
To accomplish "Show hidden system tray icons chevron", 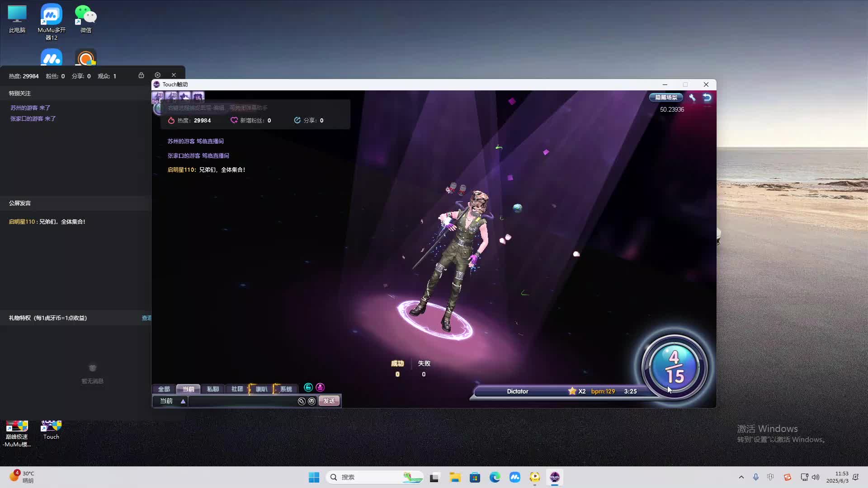I will point(741,477).
